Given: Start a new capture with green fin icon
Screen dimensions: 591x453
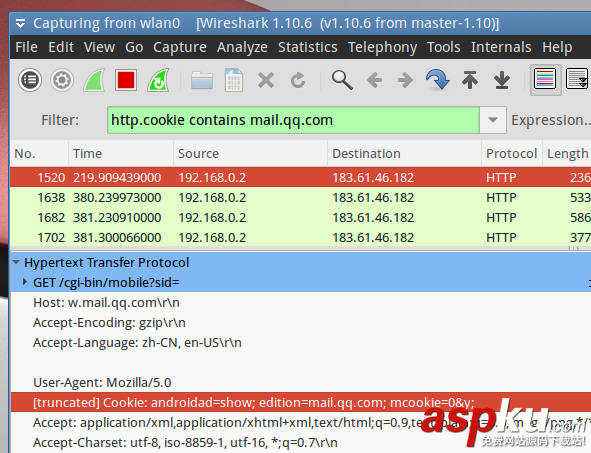Looking at the screenshot, I should (94, 80).
